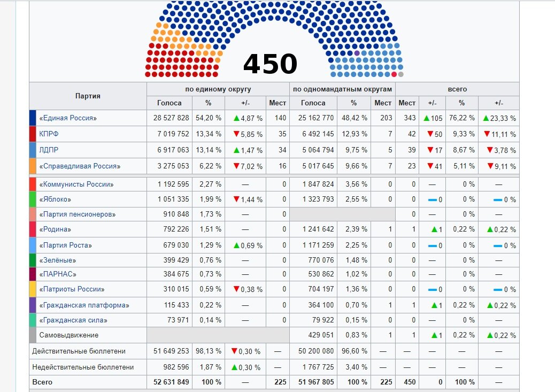Screen dimensions: 555x392
Task: Click the 6 917 063 votes cell
Action: [169, 150]
